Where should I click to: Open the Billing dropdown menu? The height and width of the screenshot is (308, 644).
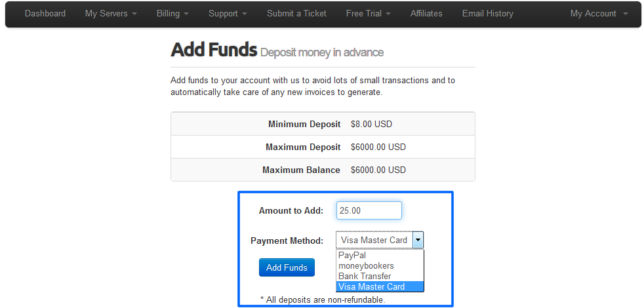tap(172, 14)
